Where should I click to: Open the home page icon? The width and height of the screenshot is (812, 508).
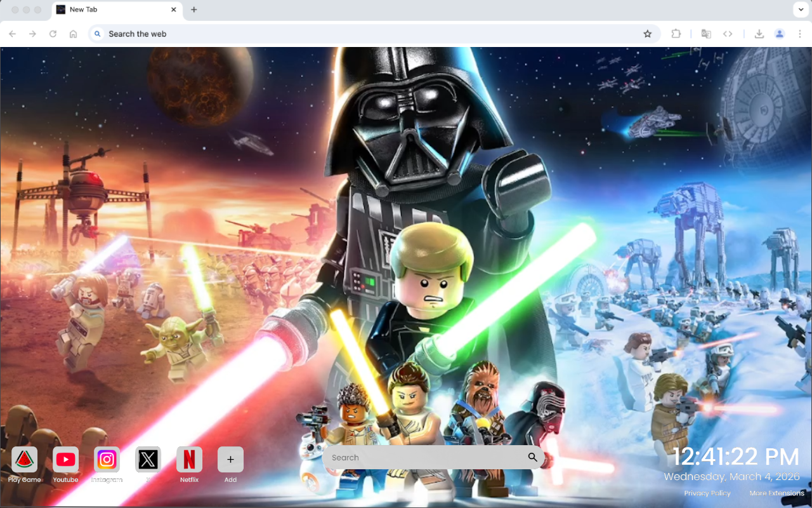coord(74,34)
